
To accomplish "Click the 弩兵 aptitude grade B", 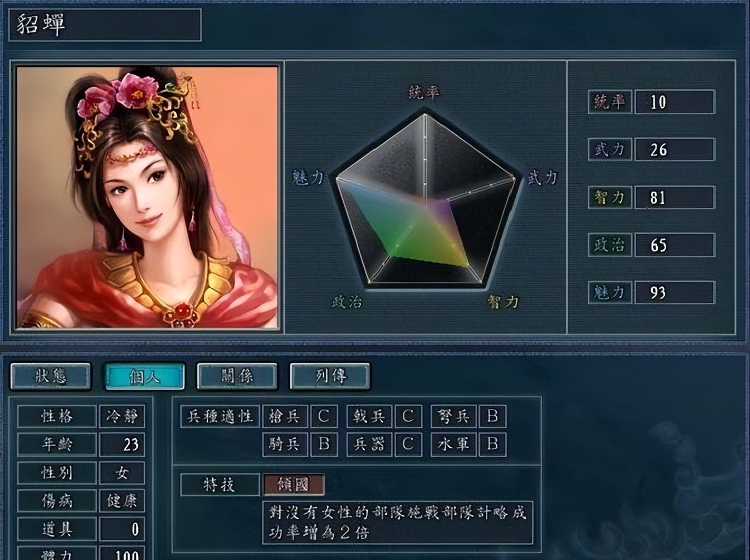I will click(492, 416).
